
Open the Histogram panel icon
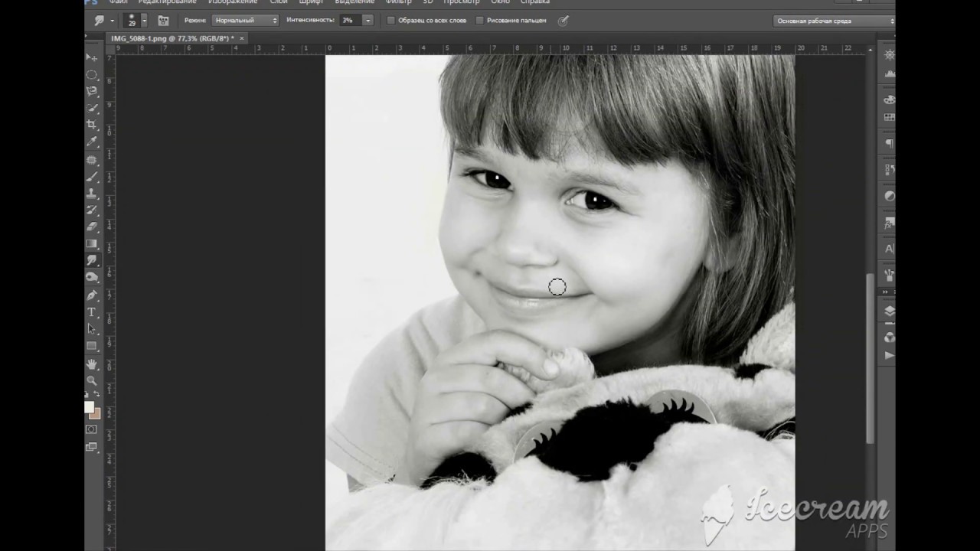889,73
